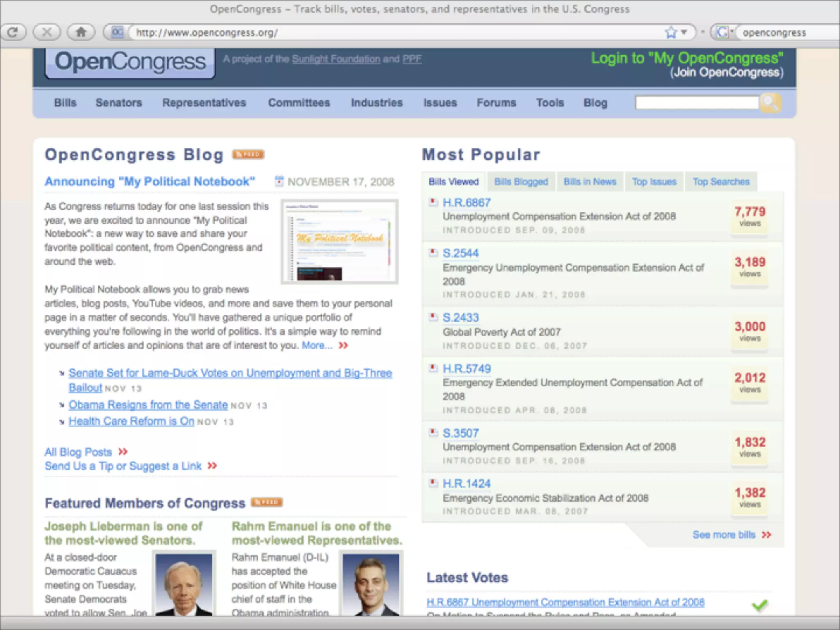Expand bookmark dropdown arrow in address bar
Screen dimensions: 840x630
point(684,32)
